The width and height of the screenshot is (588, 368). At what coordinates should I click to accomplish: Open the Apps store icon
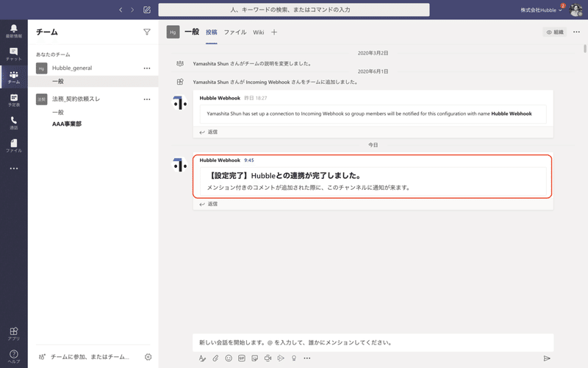(14, 333)
